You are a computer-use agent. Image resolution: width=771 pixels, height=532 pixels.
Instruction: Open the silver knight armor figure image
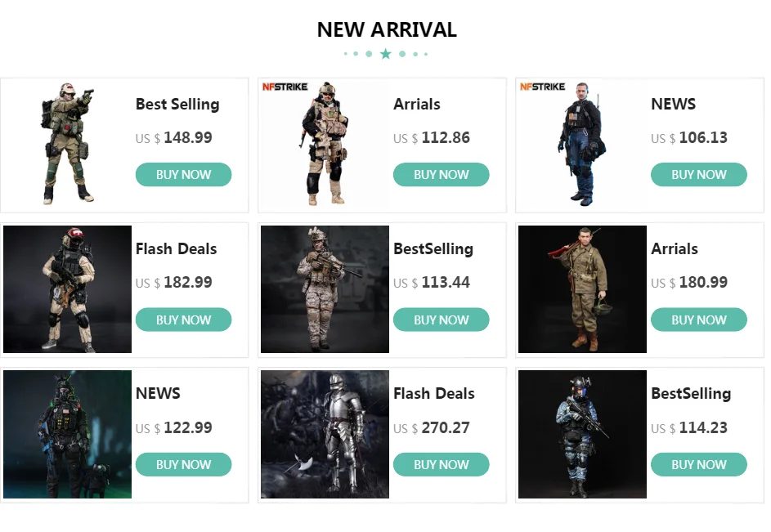tap(325, 434)
